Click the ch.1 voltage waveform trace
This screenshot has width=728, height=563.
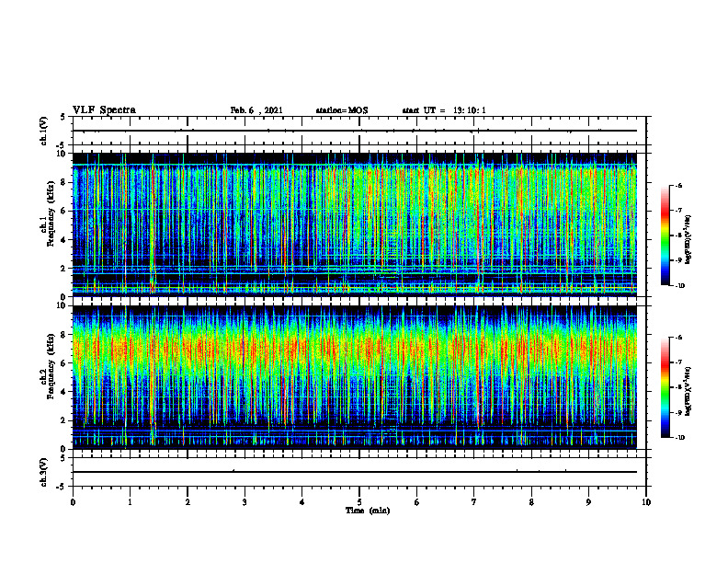(x=355, y=131)
